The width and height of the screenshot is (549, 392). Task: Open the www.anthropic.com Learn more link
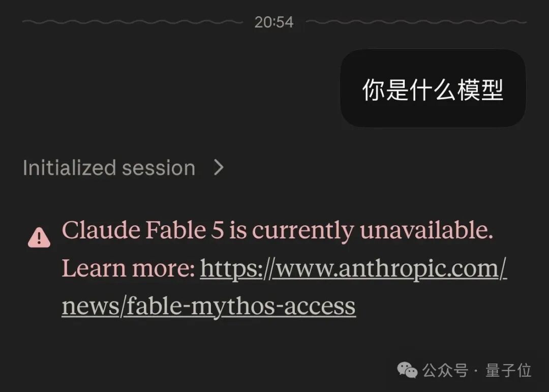click(x=354, y=268)
